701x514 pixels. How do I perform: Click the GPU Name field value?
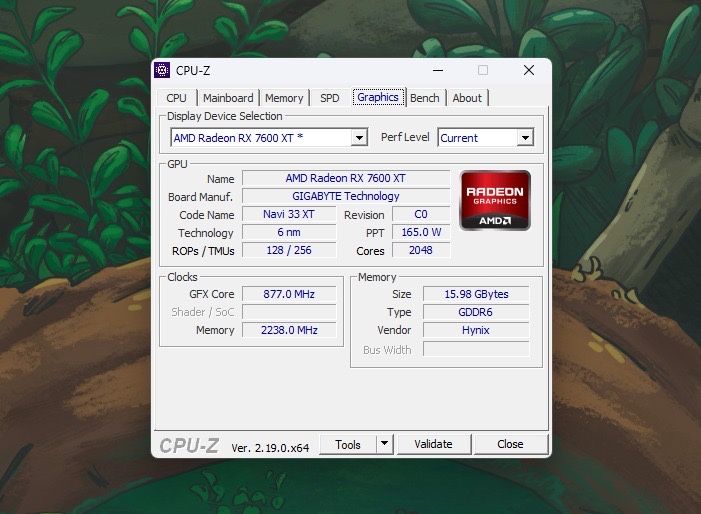pyautogui.click(x=346, y=178)
